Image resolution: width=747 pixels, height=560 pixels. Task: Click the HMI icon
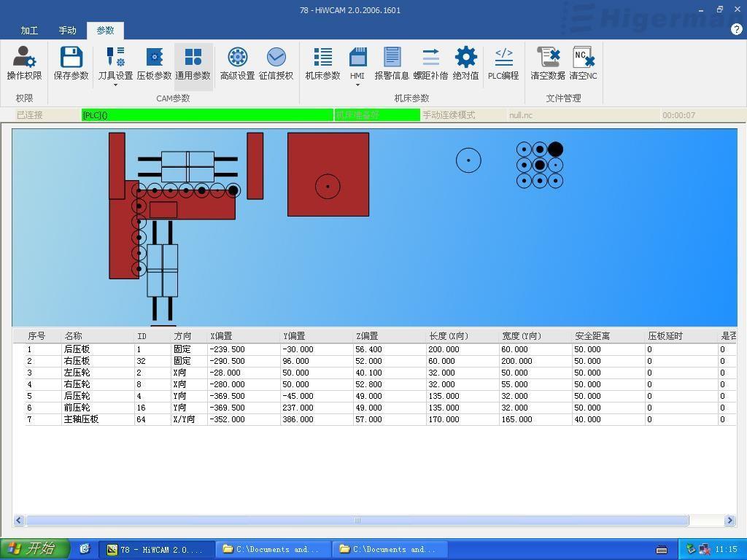click(x=357, y=57)
